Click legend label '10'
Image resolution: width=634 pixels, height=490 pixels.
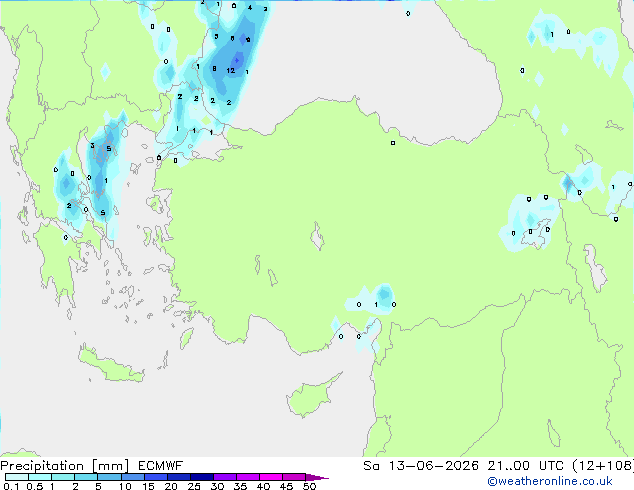point(125,486)
